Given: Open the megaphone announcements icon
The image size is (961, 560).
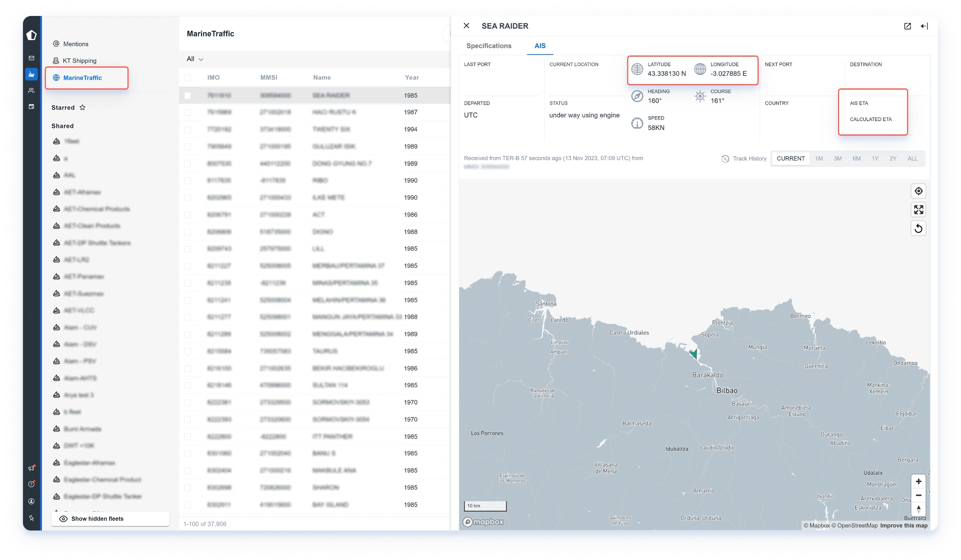Looking at the screenshot, I should point(31,468).
